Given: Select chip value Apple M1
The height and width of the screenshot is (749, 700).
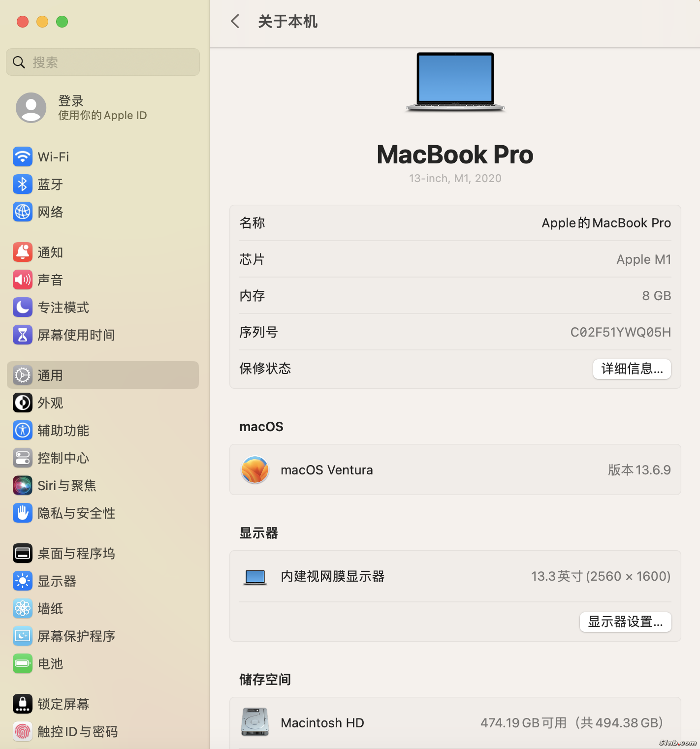Looking at the screenshot, I should [644, 259].
